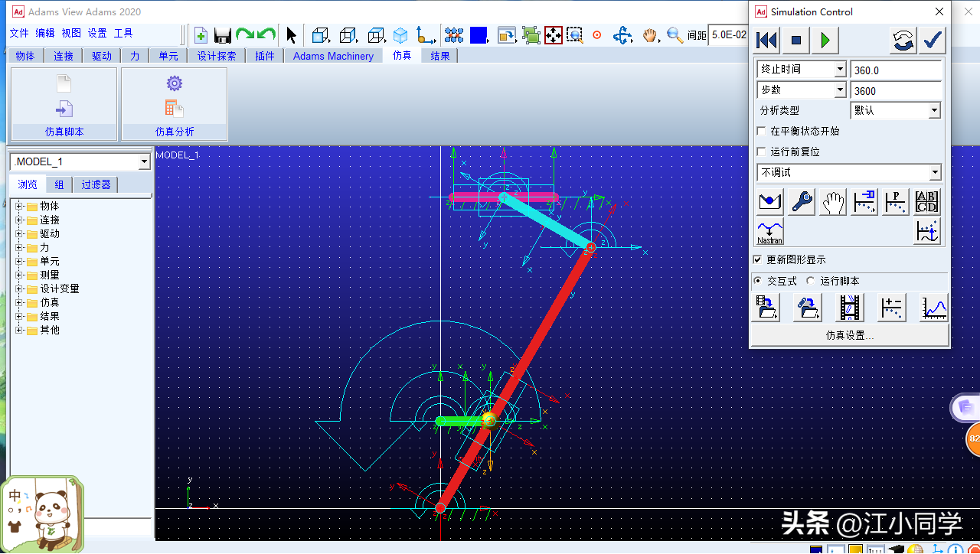Open the 分析类型 默认 dropdown
This screenshot has height=554, width=980.
(x=934, y=111)
